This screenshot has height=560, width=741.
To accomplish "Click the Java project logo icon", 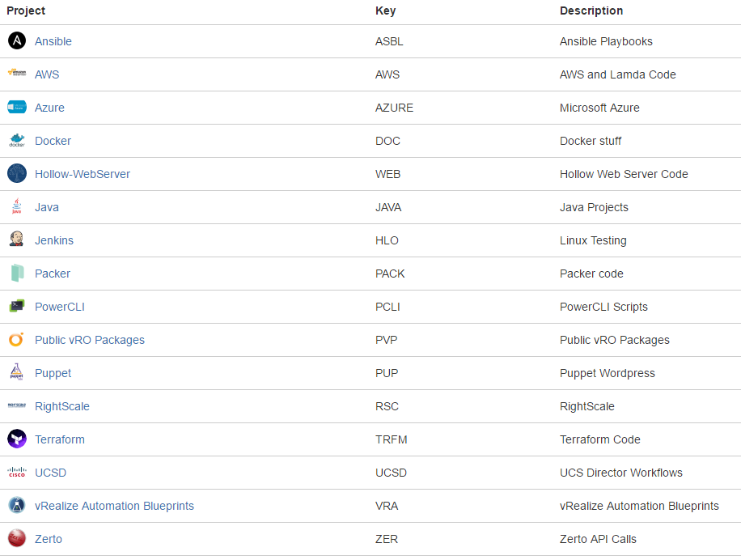I will (17, 207).
